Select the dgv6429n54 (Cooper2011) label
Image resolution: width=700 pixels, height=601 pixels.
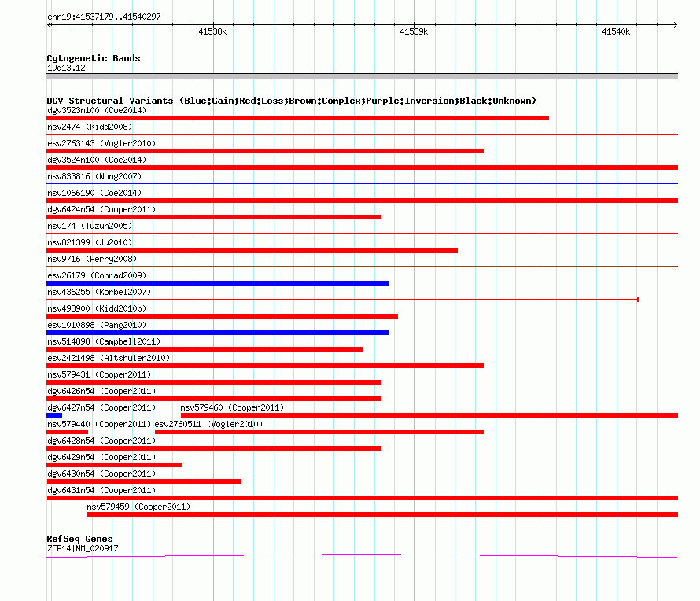point(101,457)
